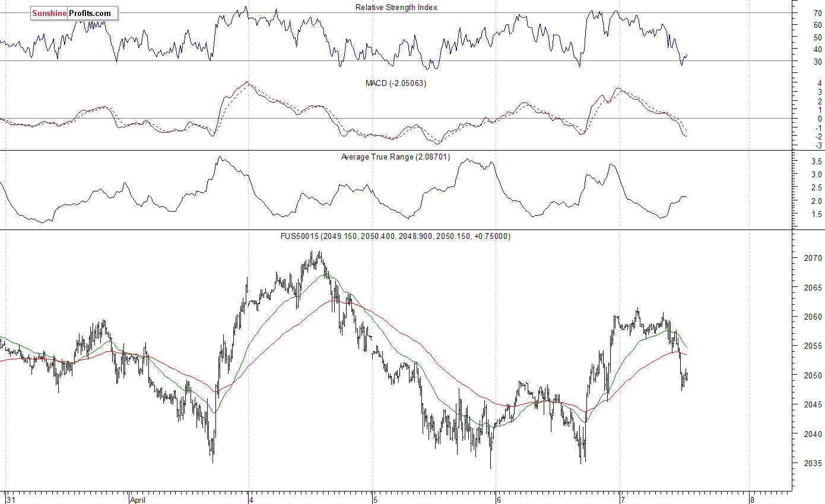Select the FUS50015 price chart title

click(396, 236)
